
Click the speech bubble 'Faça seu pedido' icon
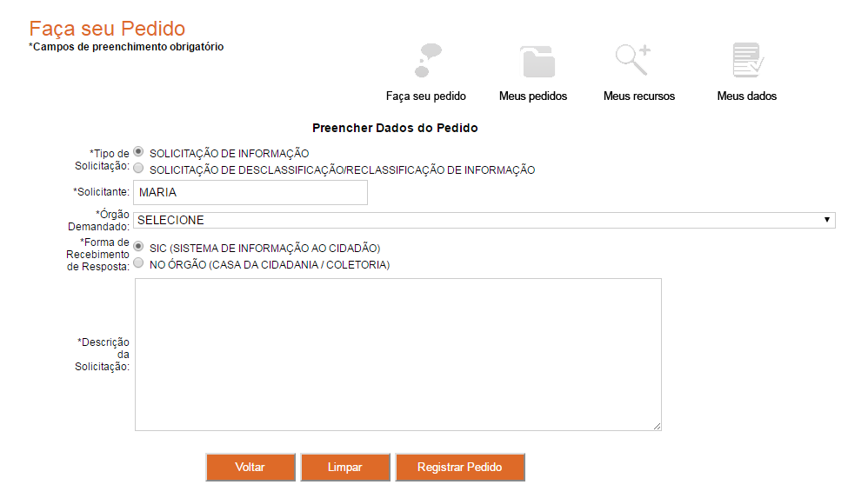click(426, 60)
